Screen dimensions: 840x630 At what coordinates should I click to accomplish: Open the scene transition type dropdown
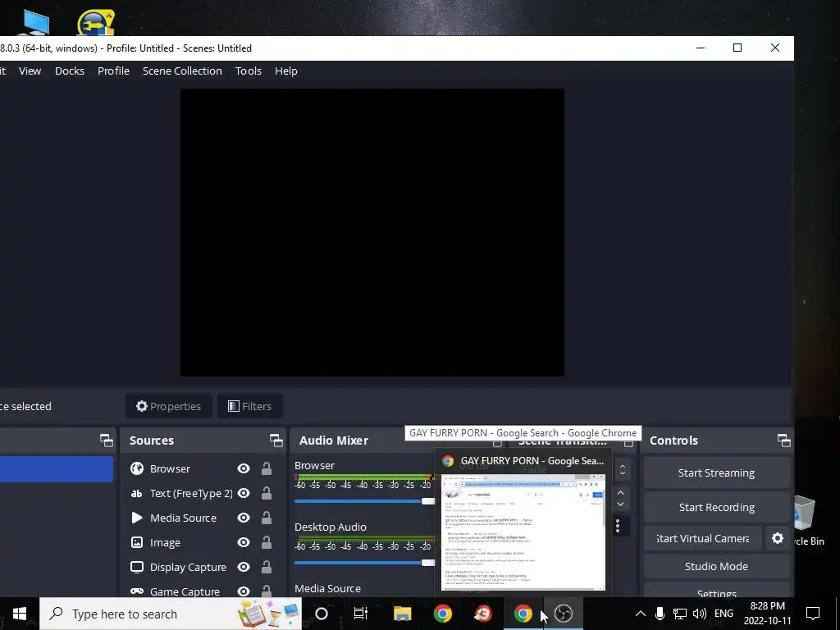click(622, 470)
